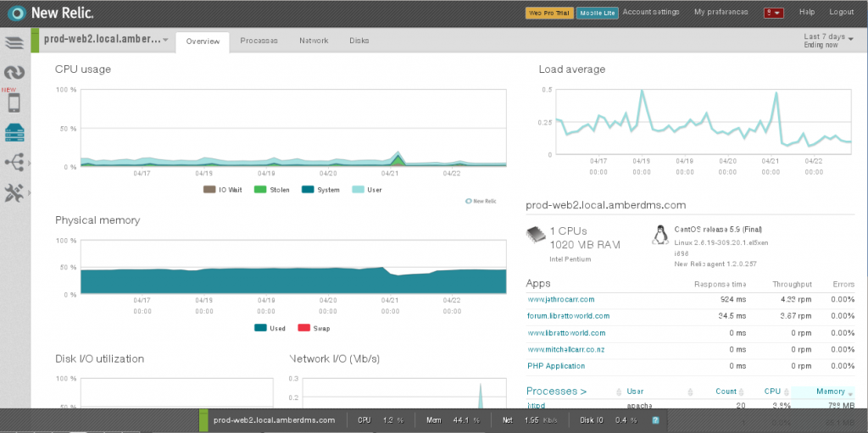868x433 pixels.
Task: Click the Load average chart
Action: tap(703, 121)
